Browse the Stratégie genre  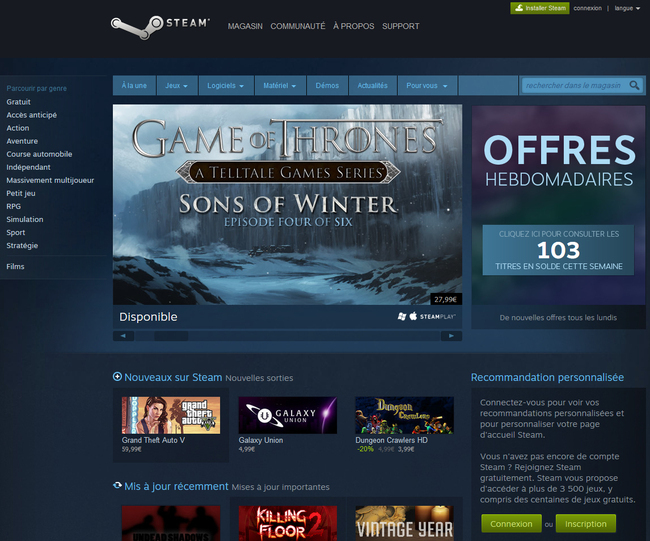[22, 245]
